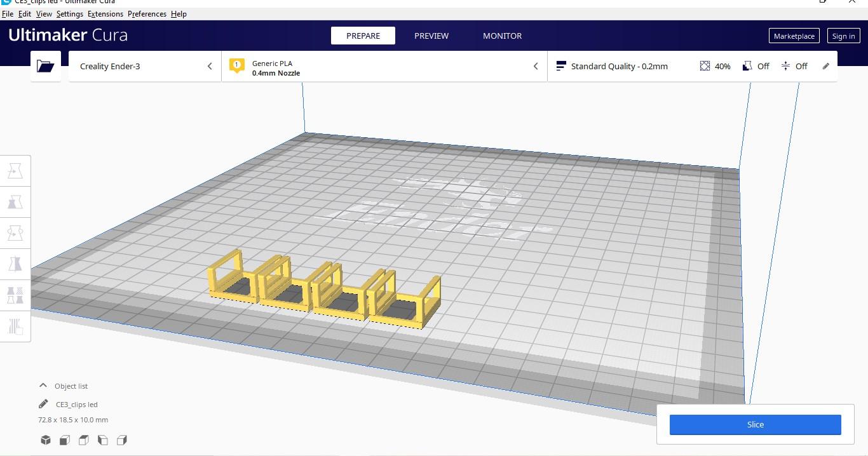
Task: Click the support Off icon
Action: pyautogui.click(x=747, y=66)
